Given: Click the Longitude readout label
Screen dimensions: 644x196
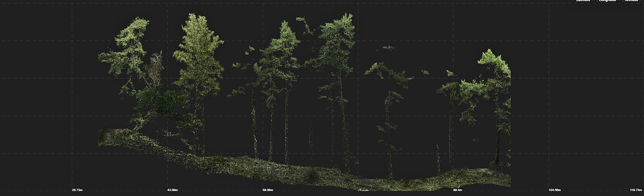Looking at the screenshot, I should pos(608,1).
